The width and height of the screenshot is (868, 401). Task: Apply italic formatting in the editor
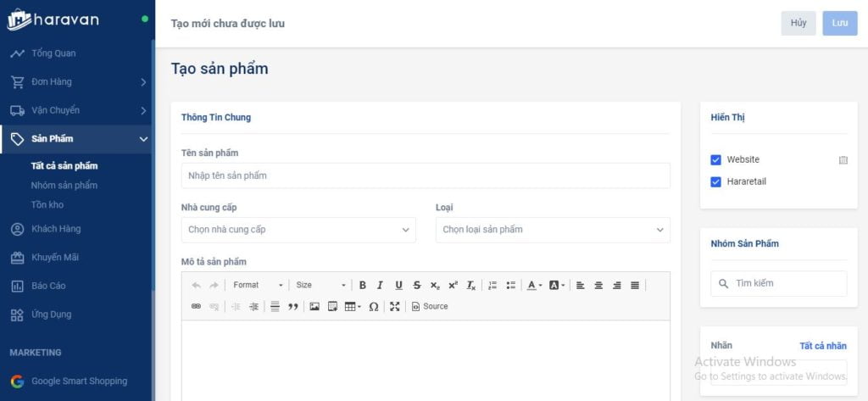point(380,285)
